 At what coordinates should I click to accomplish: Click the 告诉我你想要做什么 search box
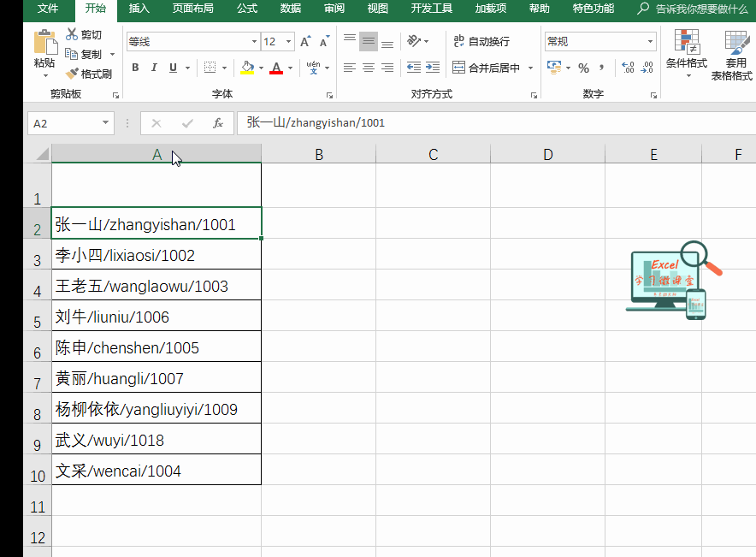point(693,9)
